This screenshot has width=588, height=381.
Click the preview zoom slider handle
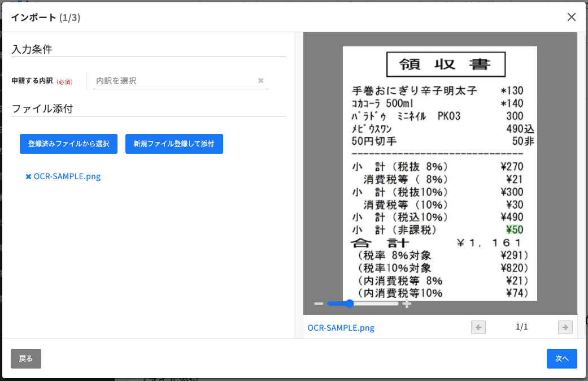tap(350, 304)
